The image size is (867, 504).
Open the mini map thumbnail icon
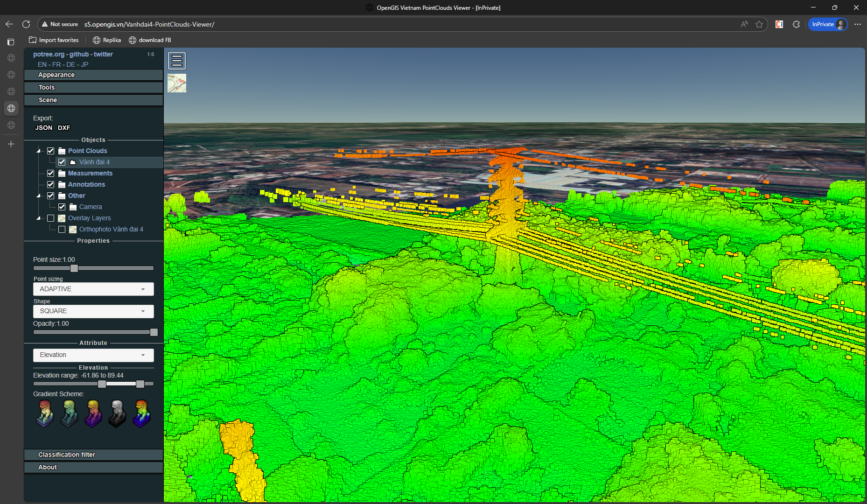(x=177, y=83)
